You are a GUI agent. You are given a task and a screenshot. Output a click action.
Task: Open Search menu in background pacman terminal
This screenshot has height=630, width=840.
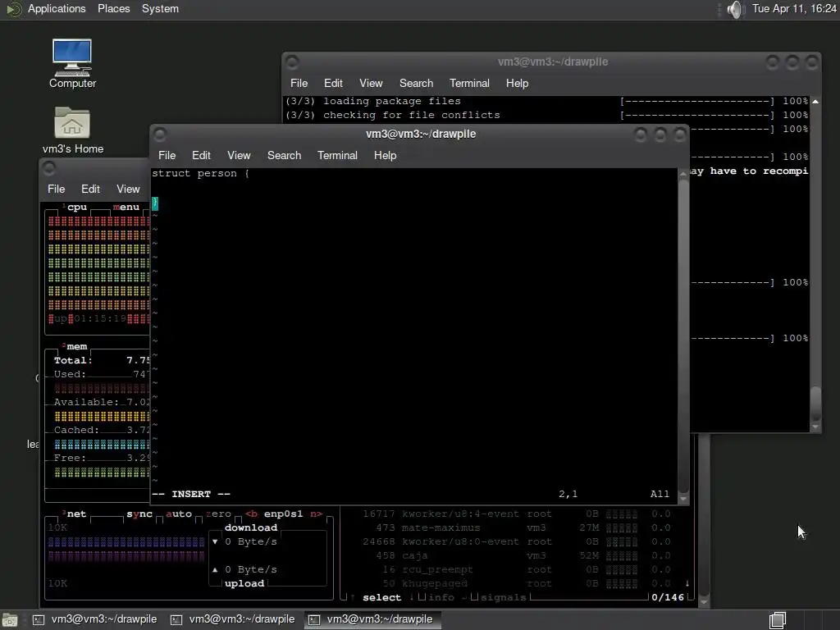[416, 83]
